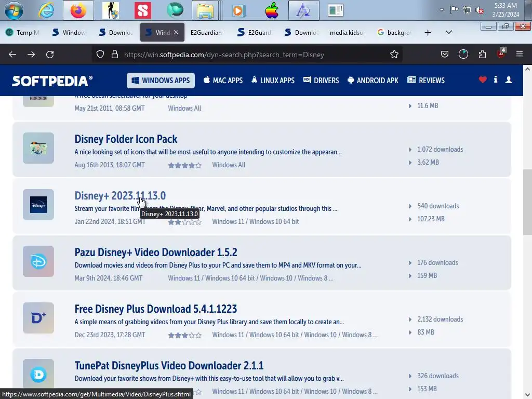This screenshot has width=532, height=399.
Task: Click TunePat DisneyPlus thumbnail
Action: click(38, 375)
